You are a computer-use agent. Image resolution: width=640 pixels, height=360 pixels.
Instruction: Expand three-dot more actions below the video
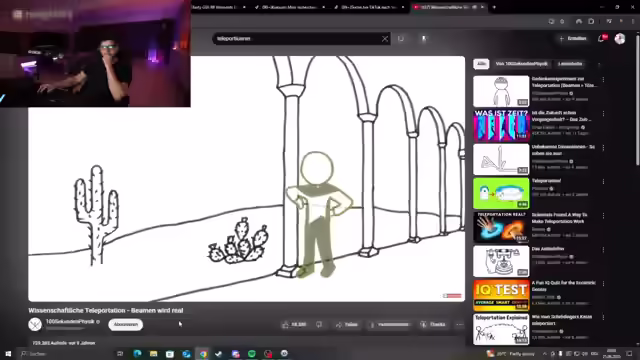point(460,324)
